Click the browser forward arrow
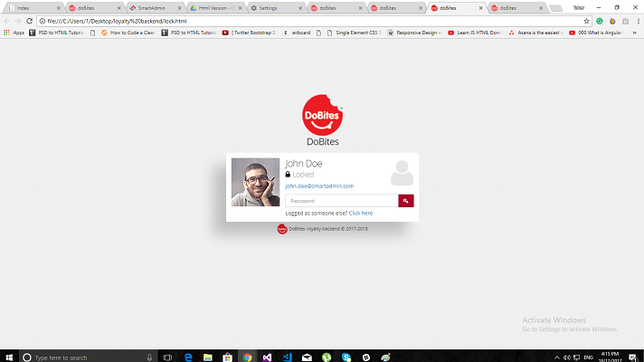 [x=18, y=21]
